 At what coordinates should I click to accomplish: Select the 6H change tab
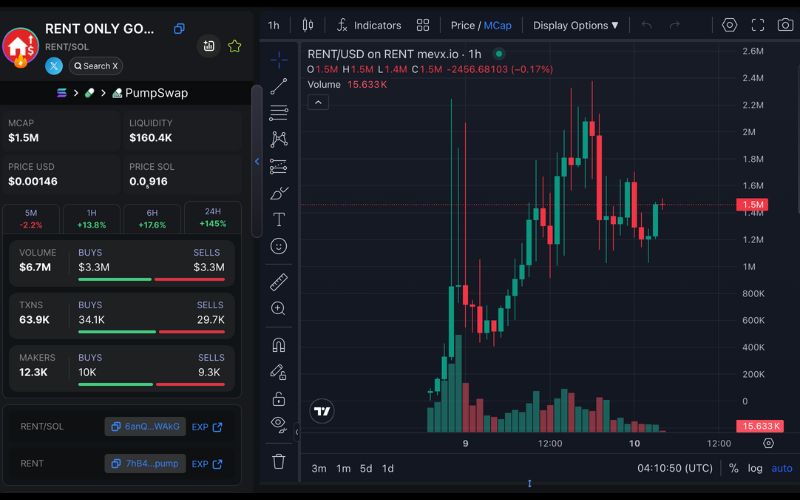pyautogui.click(x=152, y=218)
